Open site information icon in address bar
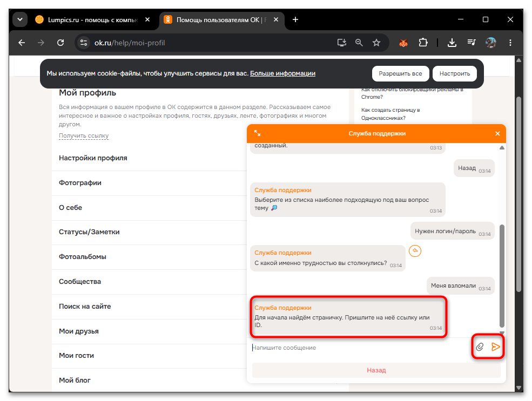The image size is (532, 401). pos(84,43)
